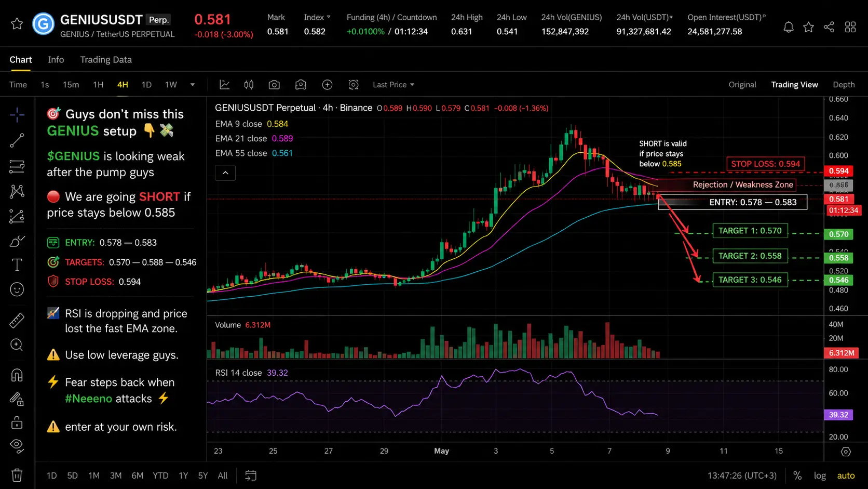Expand more time intervals arrow after 1W
The width and height of the screenshot is (868, 489).
(x=193, y=85)
